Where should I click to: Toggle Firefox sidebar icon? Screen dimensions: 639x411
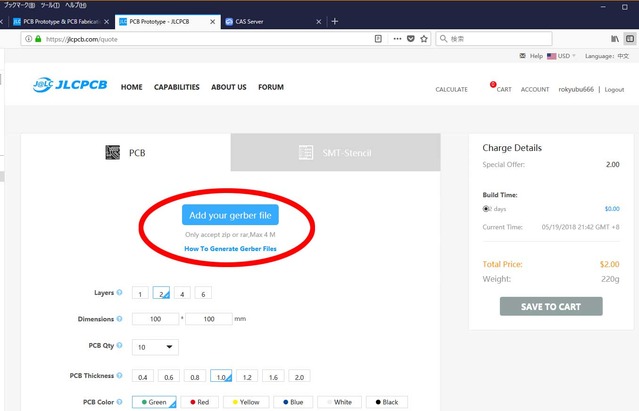[630, 39]
